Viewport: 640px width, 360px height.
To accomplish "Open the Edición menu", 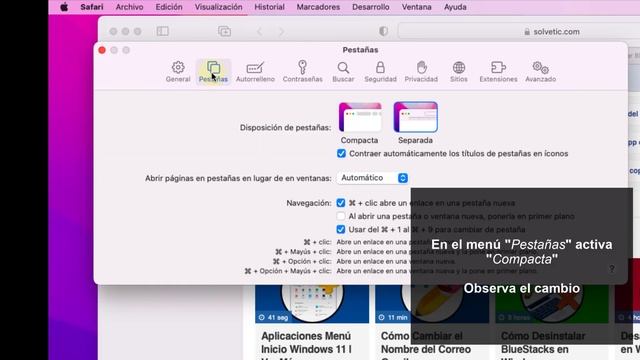I will 169,7.
